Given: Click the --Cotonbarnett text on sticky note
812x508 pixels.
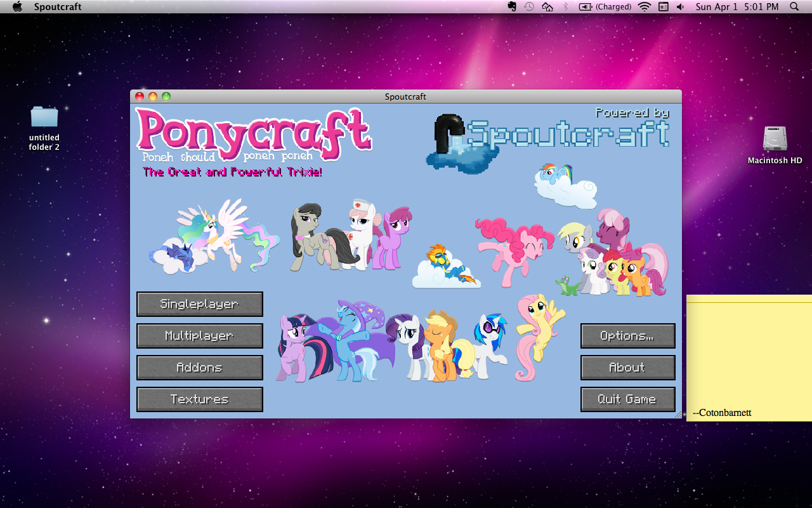Looking at the screenshot, I should pyautogui.click(x=723, y=413).
